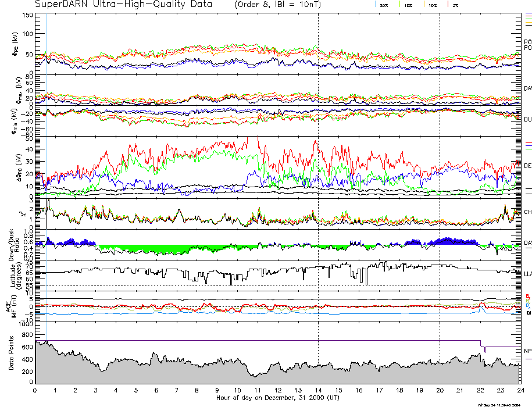Click the red 5% legend marker
Viewport: 532px width, 407px height.
click(448, 5)
